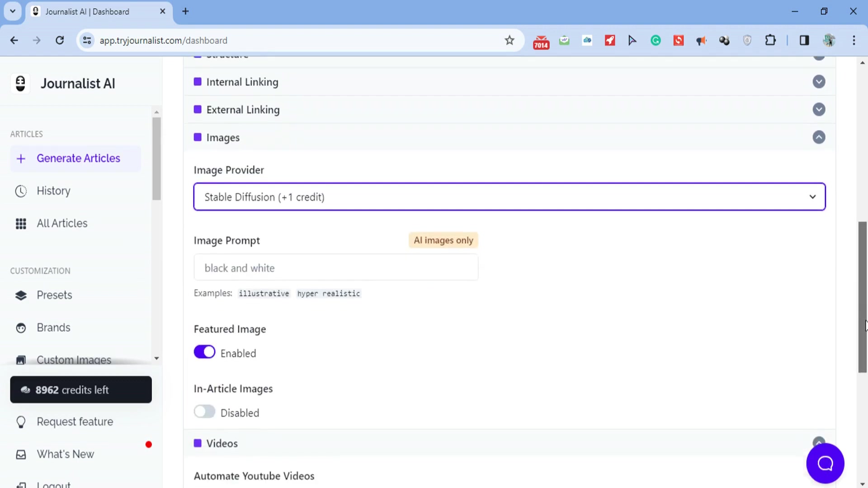Click the Request feature lightbulb icon
The width and height of the screenshot is (868, 488).
click(21, 422)
